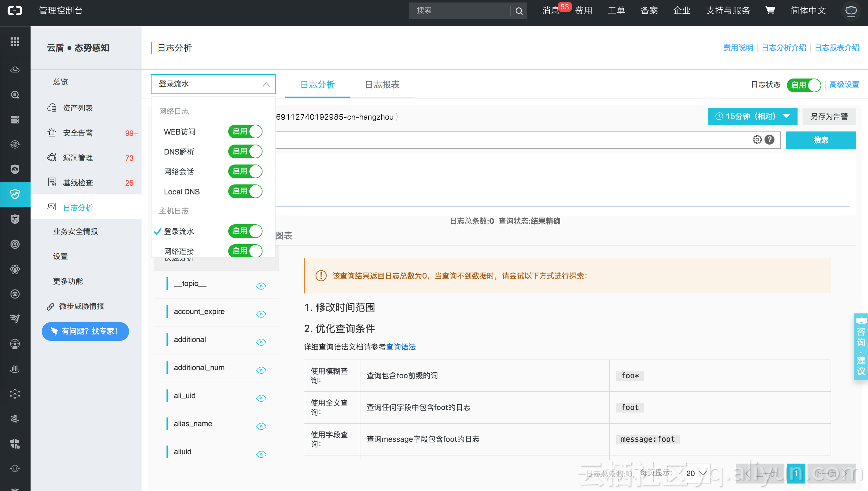This screenshot has height=491, width=868.
Task: Click the shield with F icon in rail
Action: pos(15,219)
